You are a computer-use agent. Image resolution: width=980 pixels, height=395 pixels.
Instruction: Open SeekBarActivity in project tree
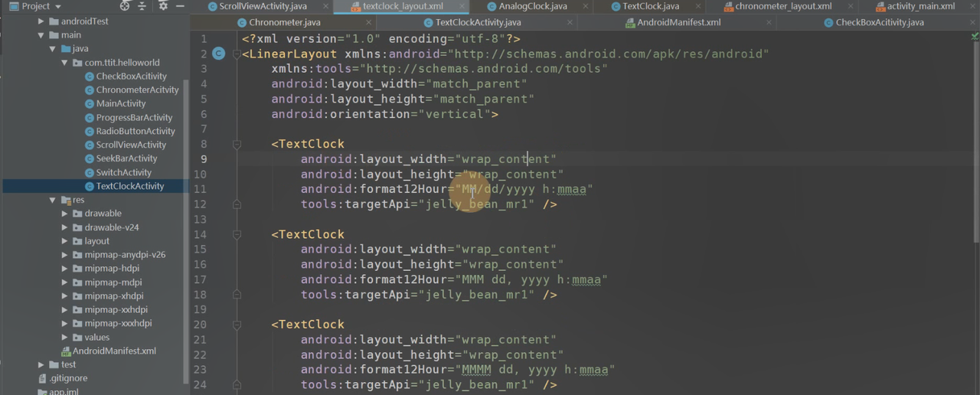[x=121, y=158]
